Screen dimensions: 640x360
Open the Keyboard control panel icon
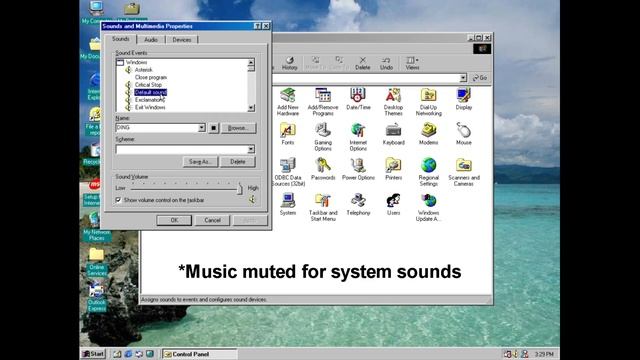[393, 134]
